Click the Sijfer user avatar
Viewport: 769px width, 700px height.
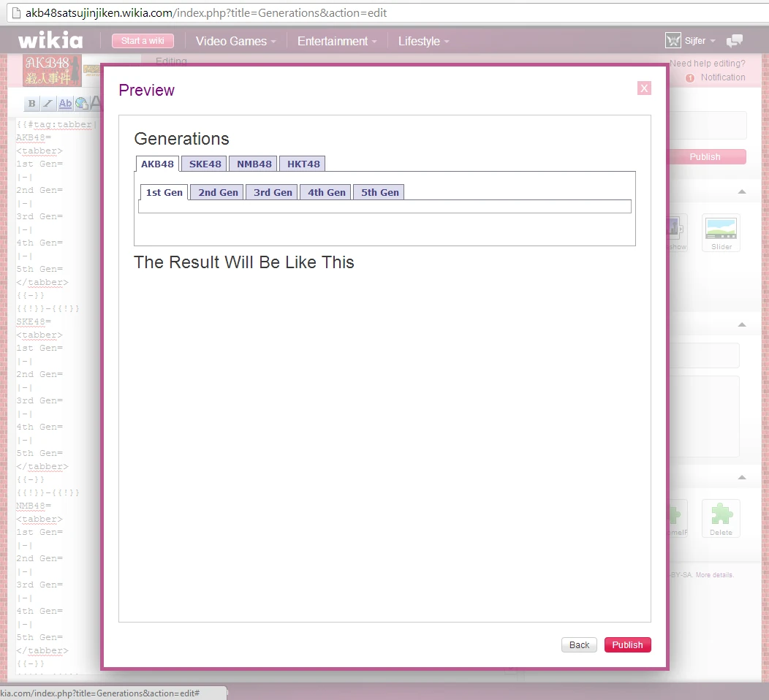[673, 41]
